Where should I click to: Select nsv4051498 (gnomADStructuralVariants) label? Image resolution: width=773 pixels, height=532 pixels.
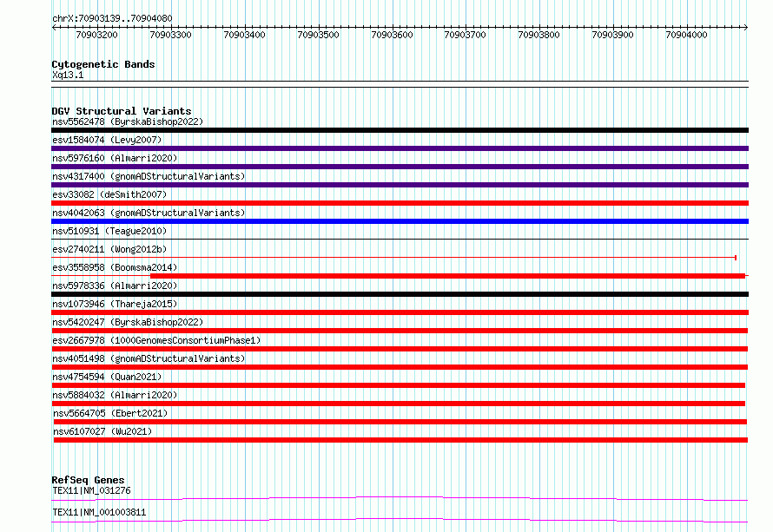point(149,358)
